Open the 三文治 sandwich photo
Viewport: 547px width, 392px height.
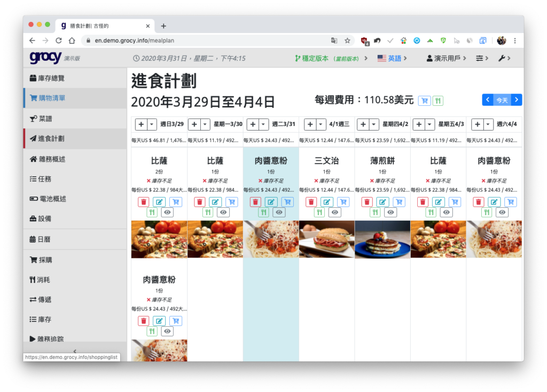(326, 239)
